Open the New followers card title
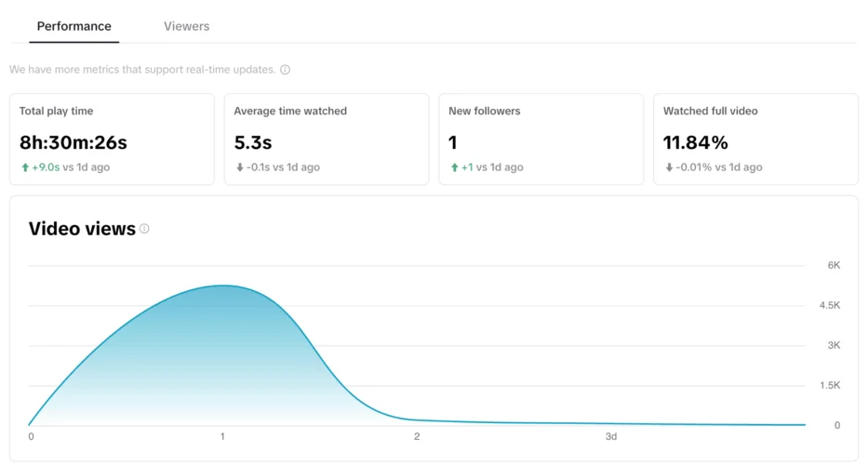 pyautogui.click(x=484, y=111)
